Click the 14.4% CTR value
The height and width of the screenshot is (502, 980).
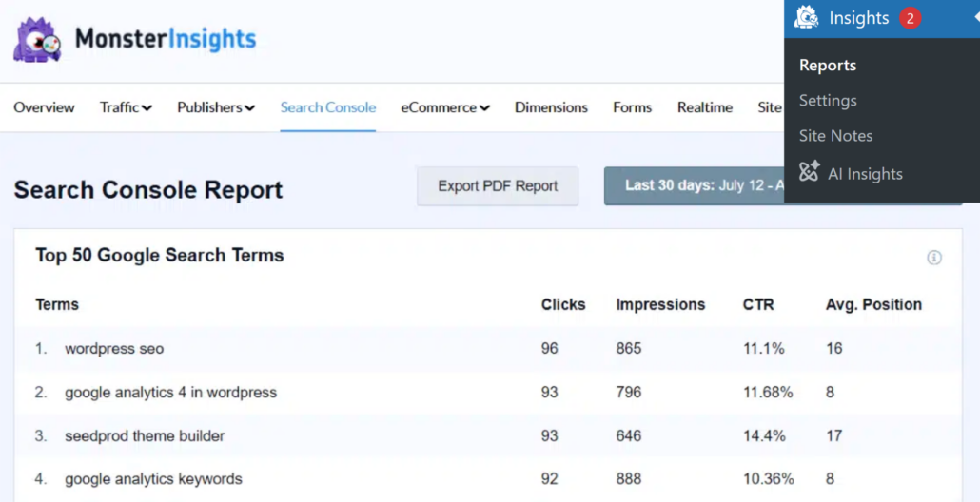click(x=764, y=435)
